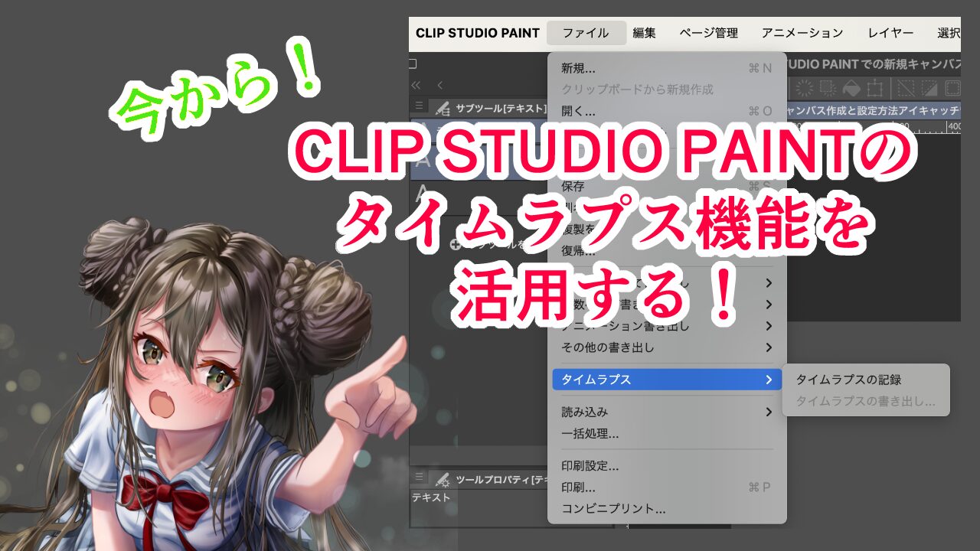Click the サブツール panel pen icon

coord(442,108)
